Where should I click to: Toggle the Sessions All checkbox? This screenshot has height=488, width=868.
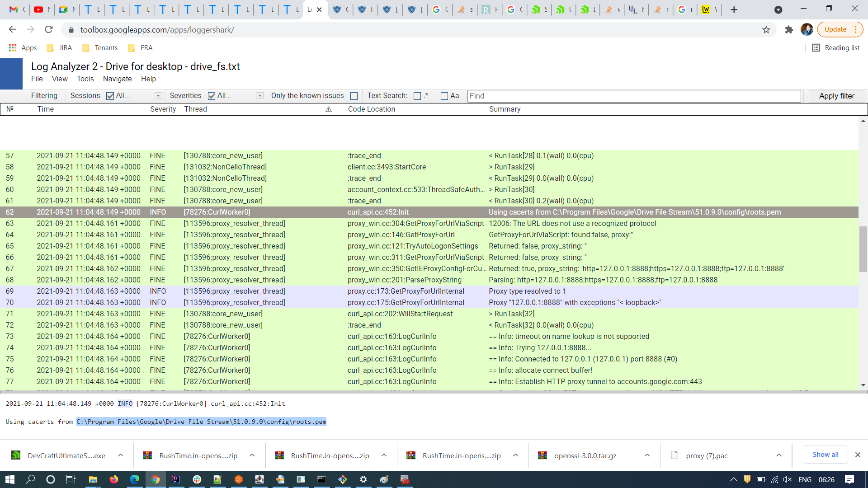coord(110,96)
